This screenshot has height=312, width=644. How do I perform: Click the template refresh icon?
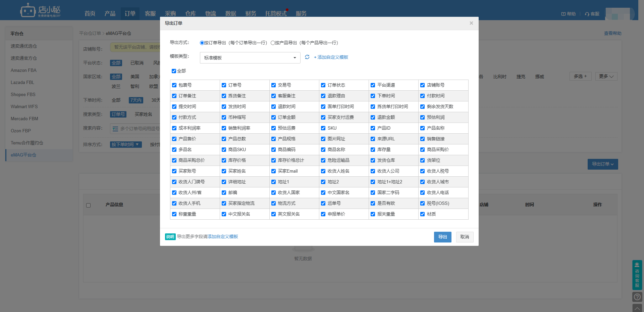[x=307, y=57]
